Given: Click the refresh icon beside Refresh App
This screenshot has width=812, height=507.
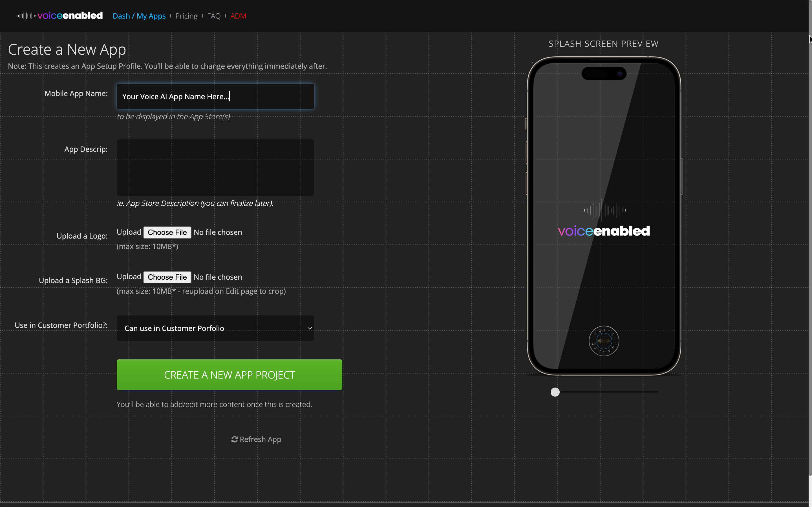Looking at the screenshot, I should (235, 439).
